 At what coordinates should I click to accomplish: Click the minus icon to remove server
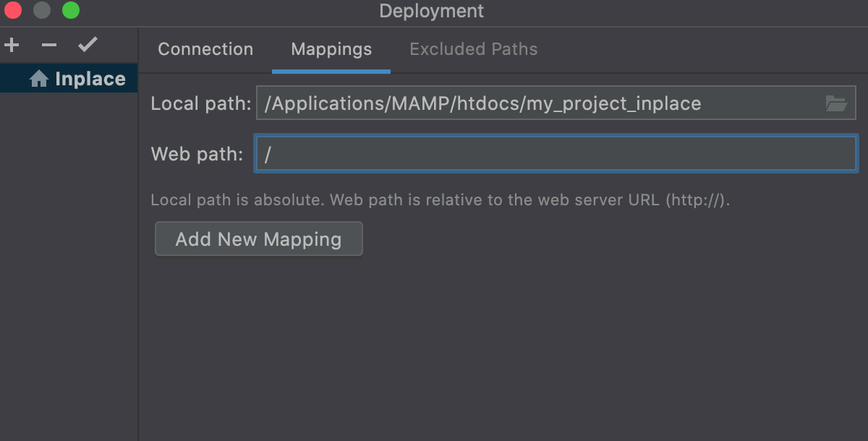(x=49, y=46)
